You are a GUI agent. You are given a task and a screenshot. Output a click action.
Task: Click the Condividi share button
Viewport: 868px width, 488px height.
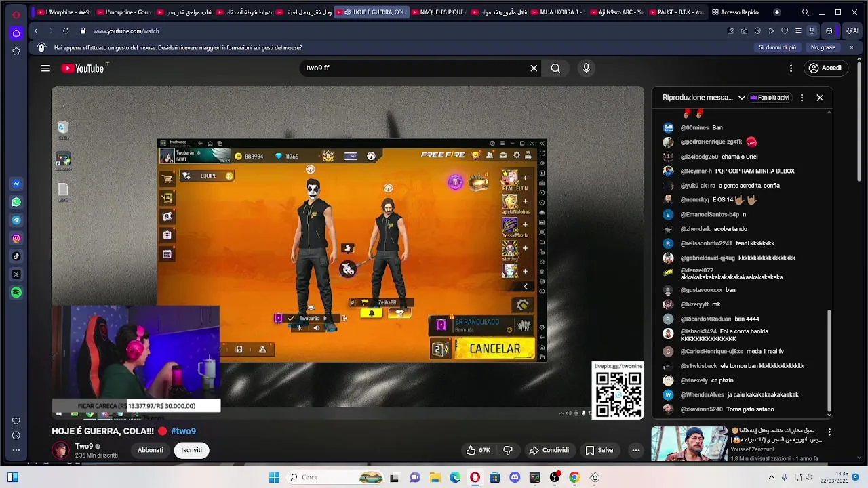(549, 450)
